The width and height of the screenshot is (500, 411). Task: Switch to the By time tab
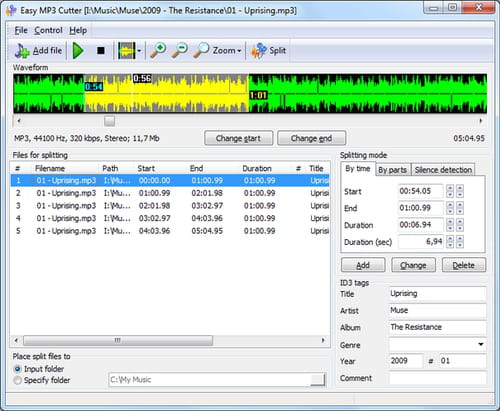358,169
